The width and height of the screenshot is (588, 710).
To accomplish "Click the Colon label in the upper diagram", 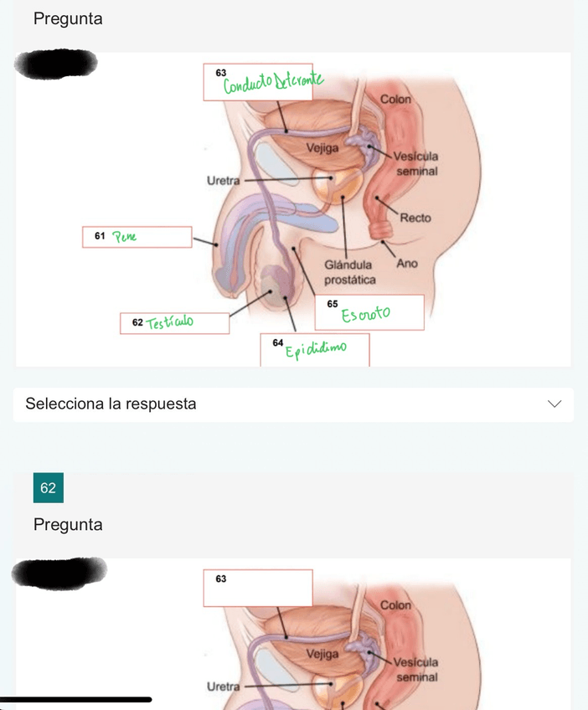I will point(395,99).
